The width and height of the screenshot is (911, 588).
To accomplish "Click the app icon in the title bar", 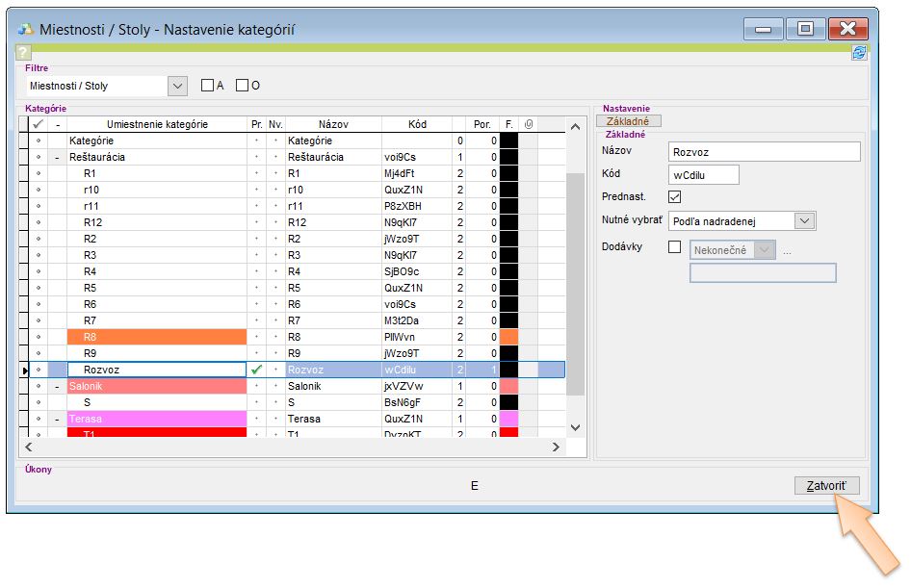I will point(26,29).
